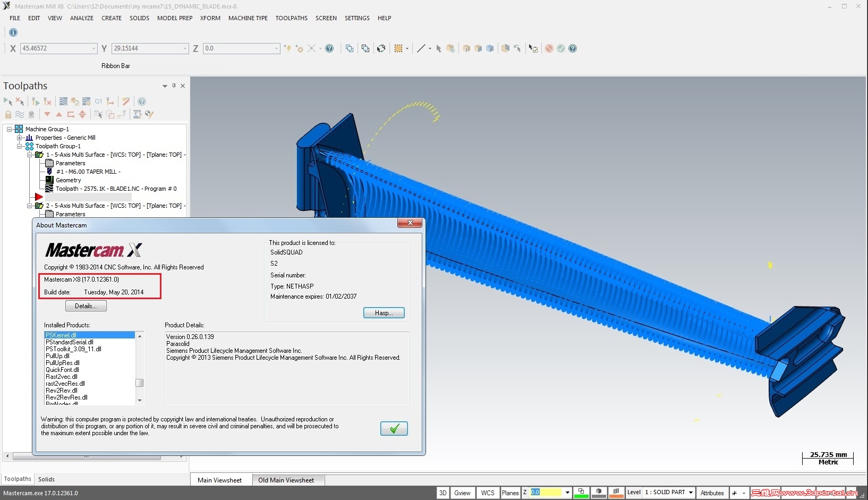Select Geometry under operation 1

coord(69,180)
